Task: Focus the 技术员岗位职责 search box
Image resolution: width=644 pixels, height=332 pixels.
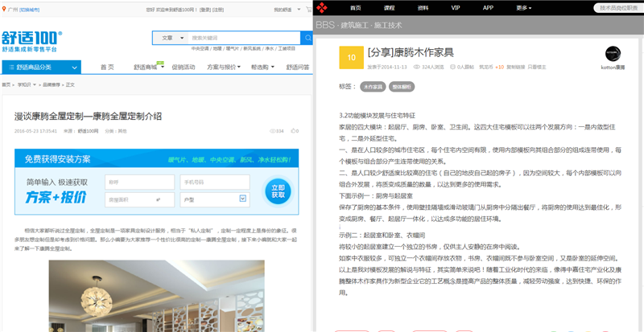Action: pyautogui.click(x=619, y=8)
